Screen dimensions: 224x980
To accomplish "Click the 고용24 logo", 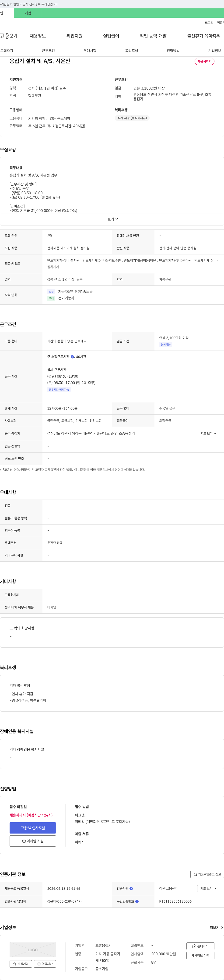I will coord(8,36).
